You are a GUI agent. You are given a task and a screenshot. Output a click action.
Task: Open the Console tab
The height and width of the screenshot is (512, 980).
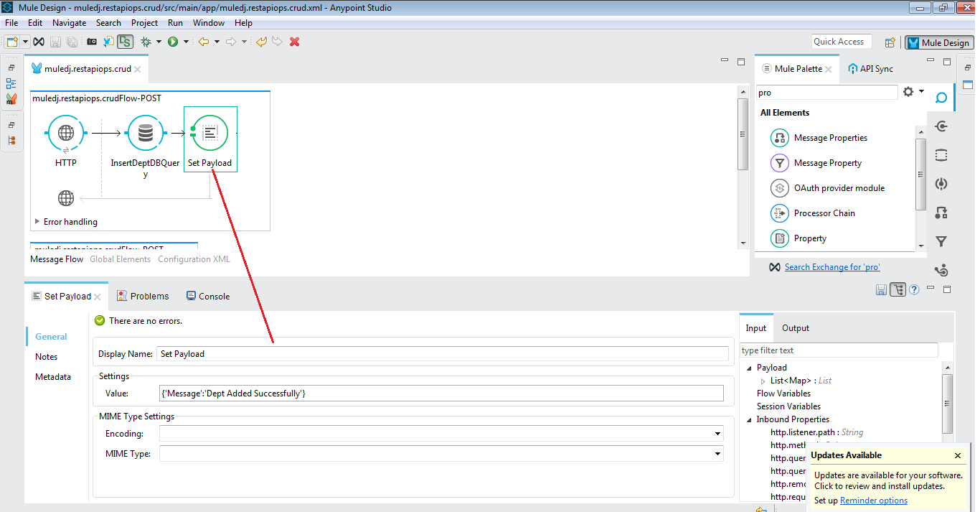click(208, 296)
